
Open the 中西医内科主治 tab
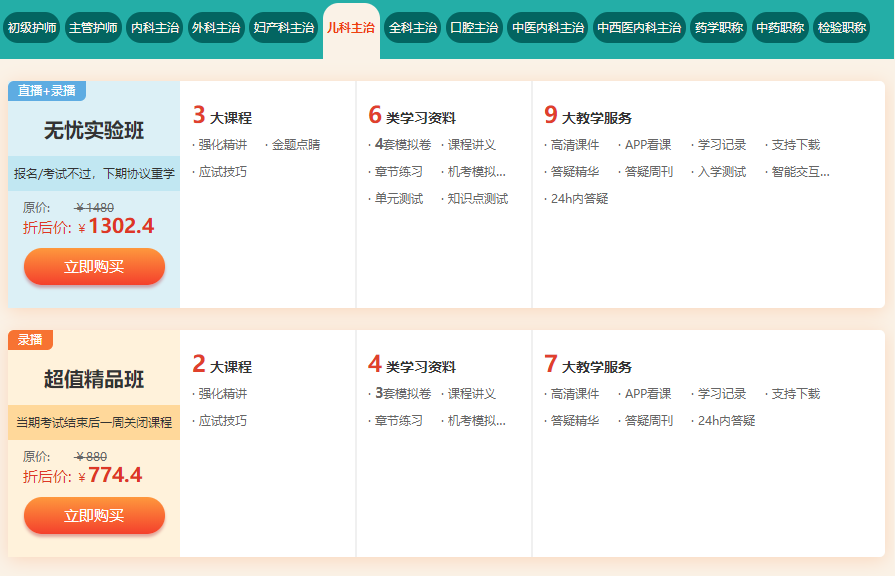point(639,28)
